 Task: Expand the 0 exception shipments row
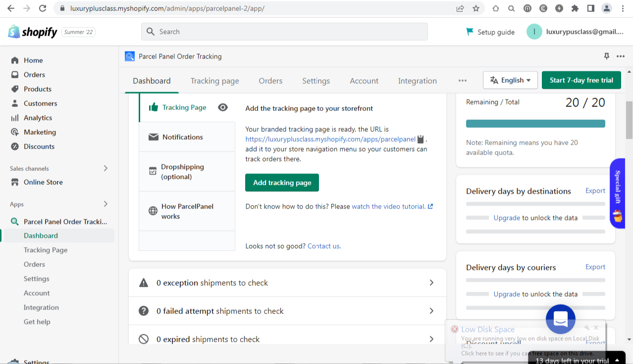[x=287, y=283]
